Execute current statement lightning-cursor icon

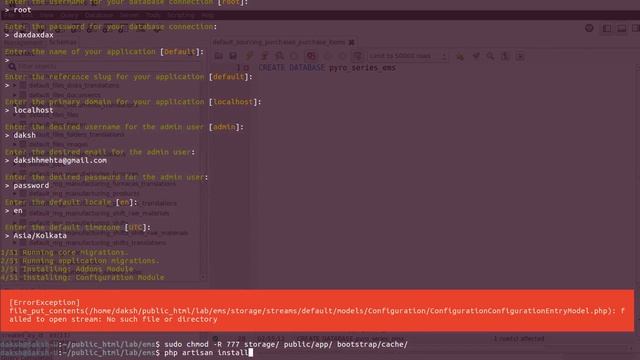264,56
